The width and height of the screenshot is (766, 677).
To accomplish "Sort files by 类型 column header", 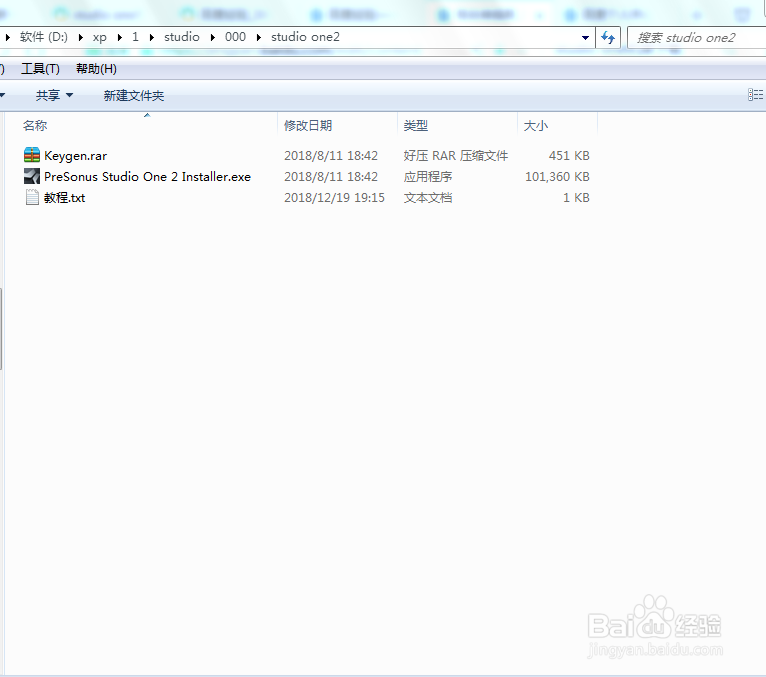I will click(416, 126).
